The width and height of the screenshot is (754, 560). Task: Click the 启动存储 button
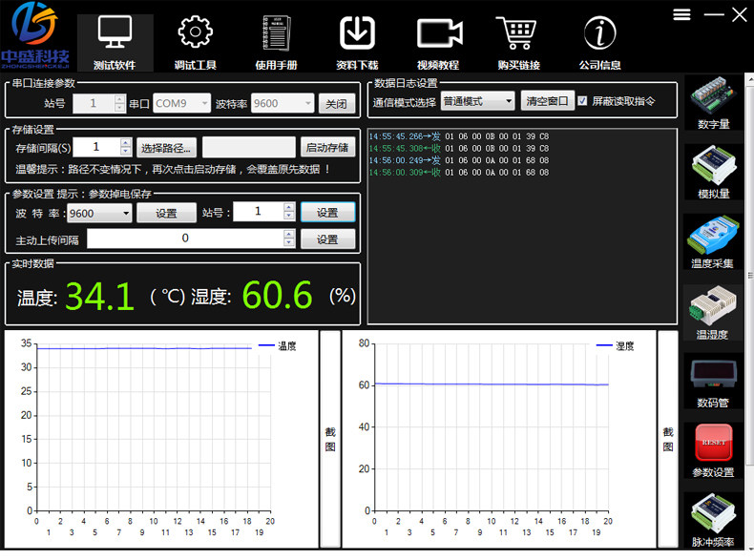click(327, 147)
